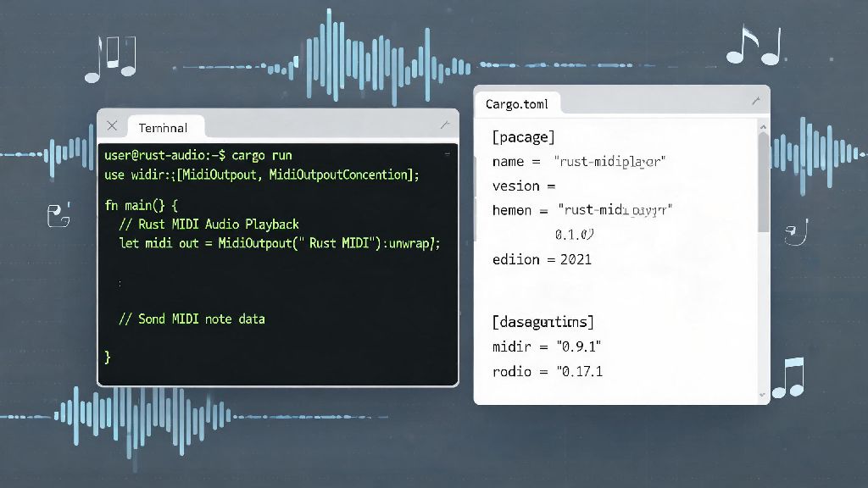The width and height of the screenshot is (868, 488).
Task: Click the 'hemen =' line in Cargo.toml
Action: coord(581,210)
